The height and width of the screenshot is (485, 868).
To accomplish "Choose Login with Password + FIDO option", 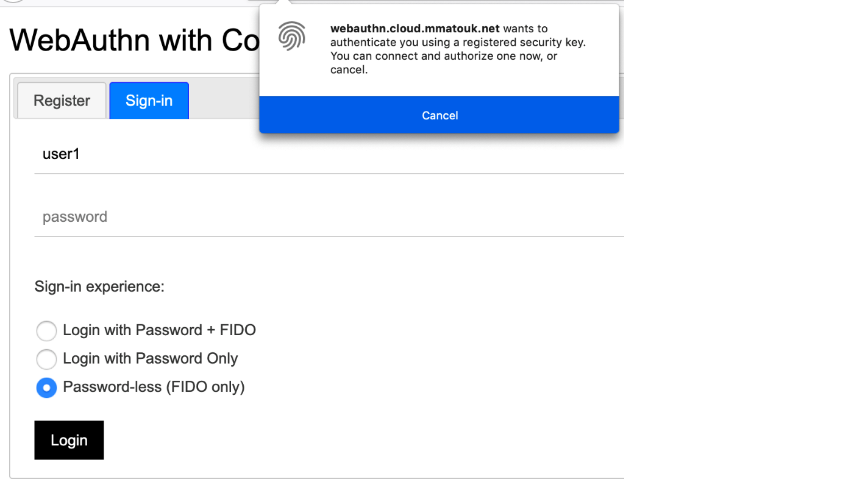I will (46, 331).
